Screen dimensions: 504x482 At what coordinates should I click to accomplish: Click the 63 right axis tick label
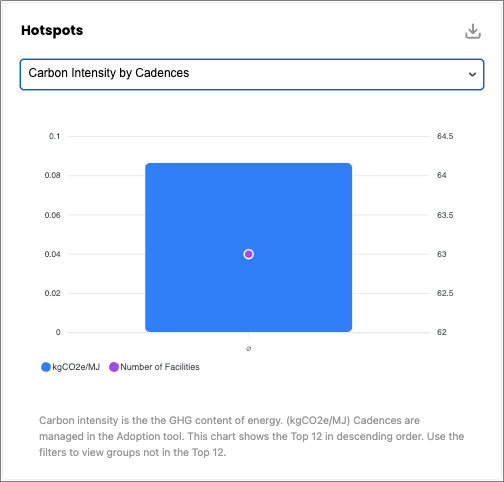coord(442,254)
